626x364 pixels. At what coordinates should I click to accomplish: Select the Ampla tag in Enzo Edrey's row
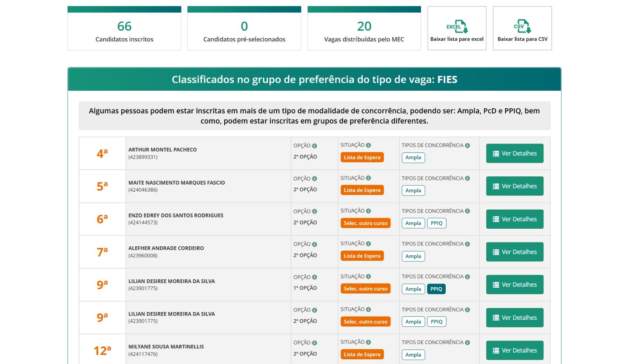point(413,223)
